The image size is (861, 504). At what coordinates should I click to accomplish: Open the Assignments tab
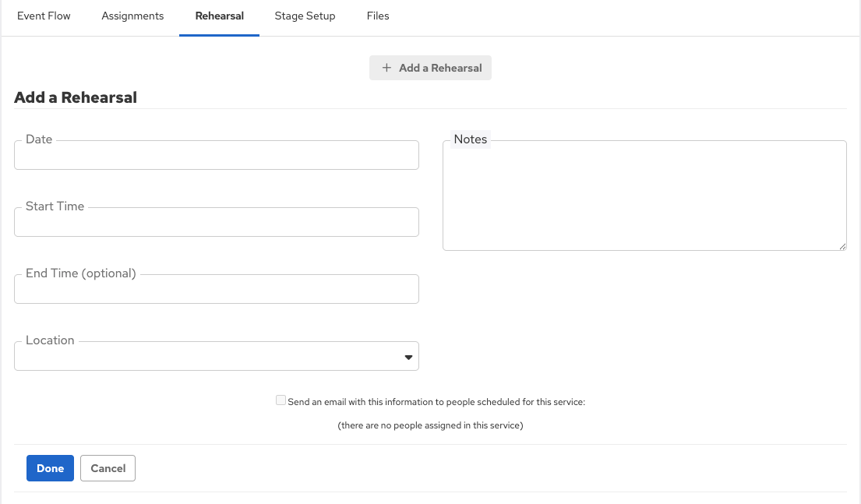point(132,16)
